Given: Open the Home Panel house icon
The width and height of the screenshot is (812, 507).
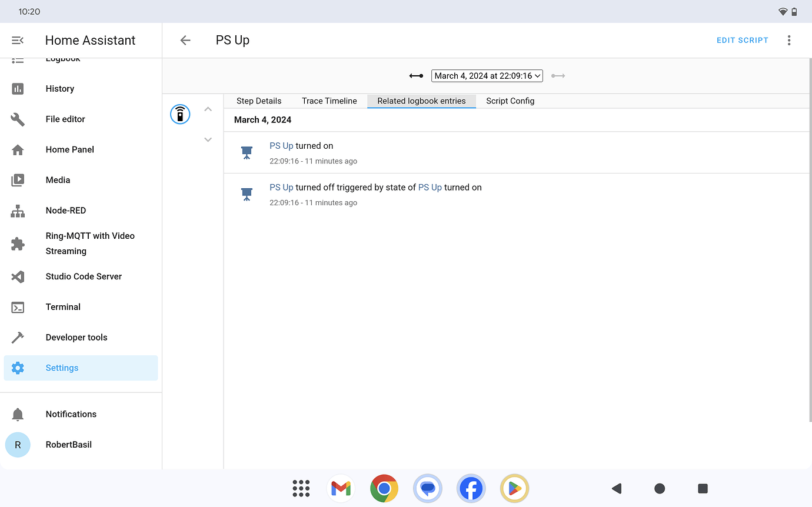Looking at the screenshot, I should click(18, 150).
